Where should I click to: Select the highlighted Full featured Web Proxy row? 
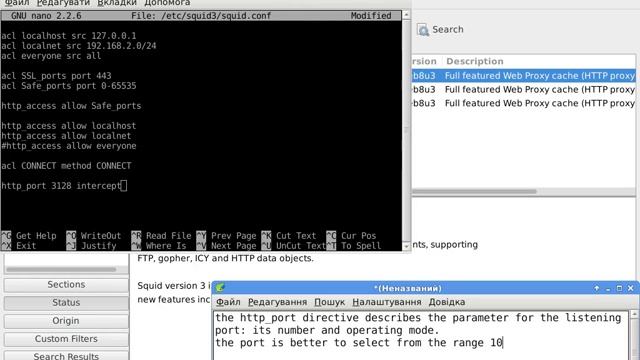[x=524, y=76]
